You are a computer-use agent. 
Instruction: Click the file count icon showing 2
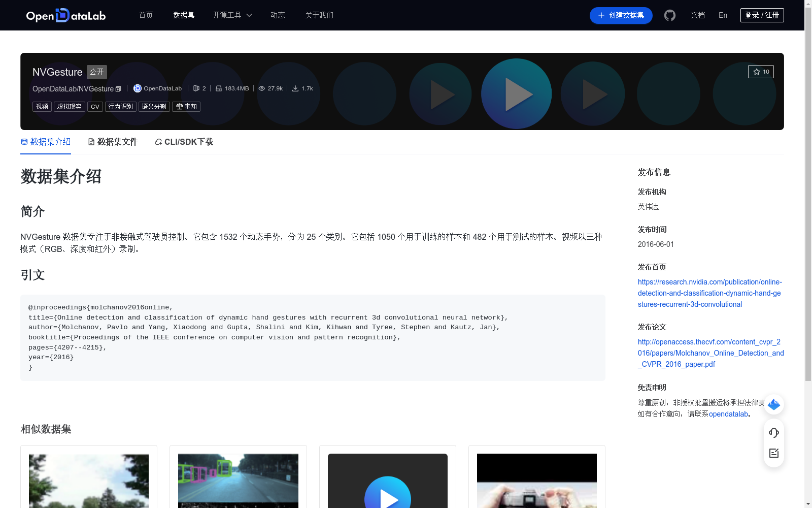click(x=196, y=88)
